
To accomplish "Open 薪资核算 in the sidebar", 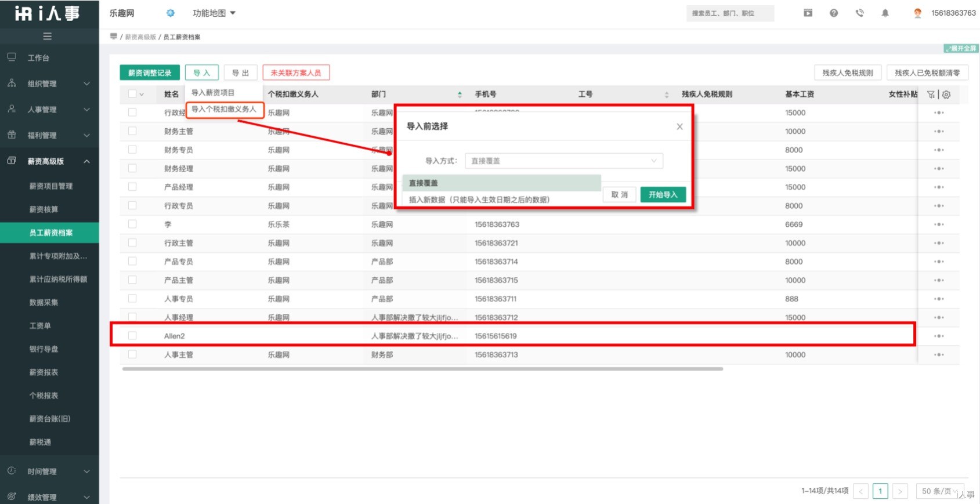I will point(44,209).
